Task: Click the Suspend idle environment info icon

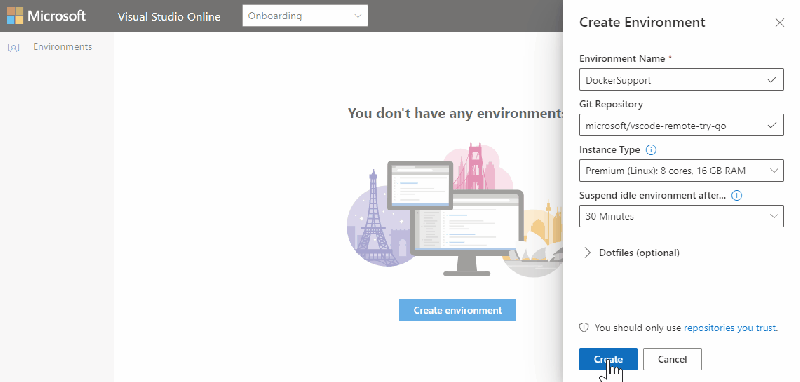Action: coord(736,195)
